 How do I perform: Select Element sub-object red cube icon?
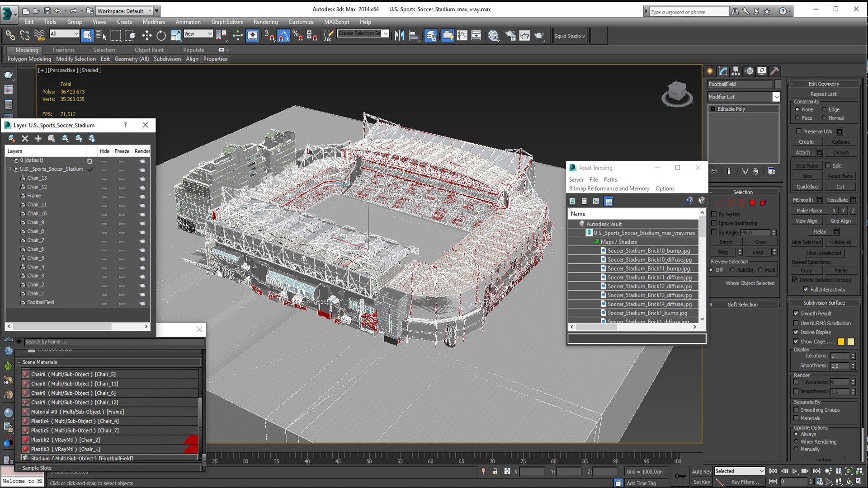point(763,203)
